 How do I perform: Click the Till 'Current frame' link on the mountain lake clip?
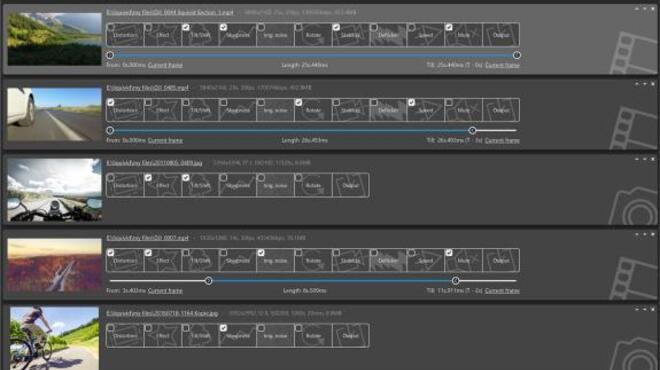[502, 65]
